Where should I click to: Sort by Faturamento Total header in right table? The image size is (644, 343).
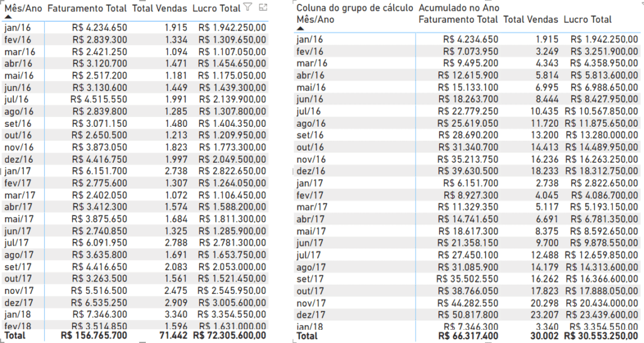(458, 19)
